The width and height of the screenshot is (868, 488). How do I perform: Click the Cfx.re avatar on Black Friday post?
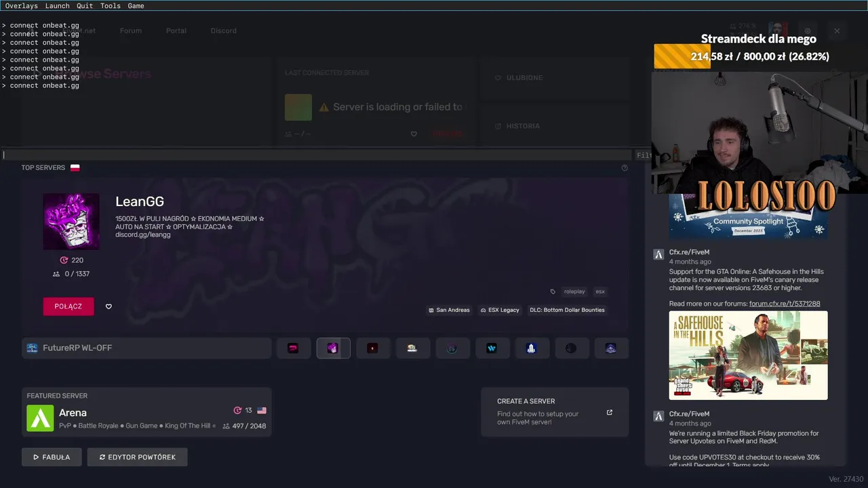click(658, 416)
